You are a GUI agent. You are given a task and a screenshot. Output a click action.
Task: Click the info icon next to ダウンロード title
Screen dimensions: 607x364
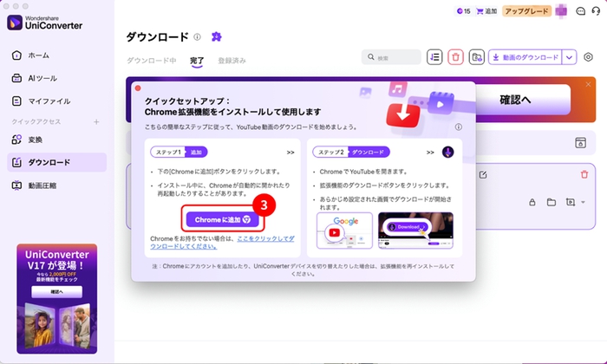click(198, 37)
